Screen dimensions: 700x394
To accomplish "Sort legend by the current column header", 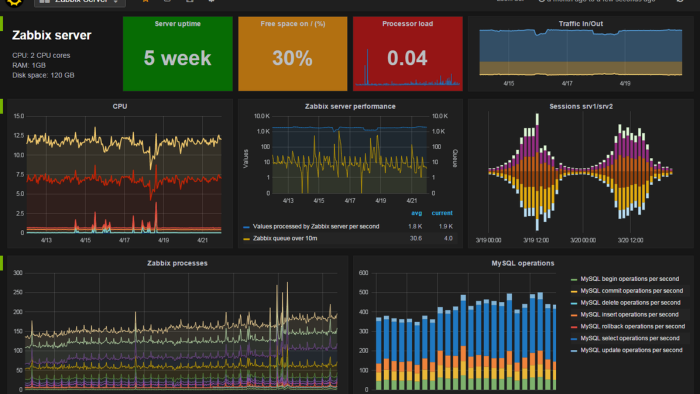I will (x=442, y=213).
